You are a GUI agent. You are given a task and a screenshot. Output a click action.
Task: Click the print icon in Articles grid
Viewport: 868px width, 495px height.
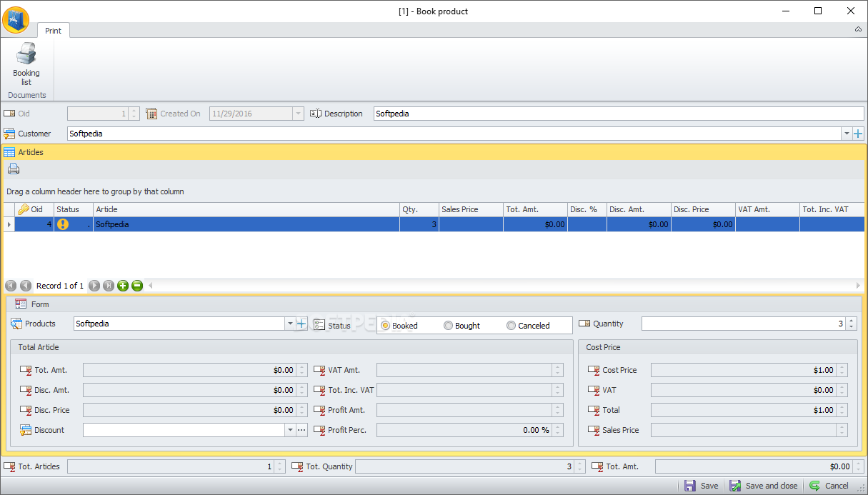point(14,169)
